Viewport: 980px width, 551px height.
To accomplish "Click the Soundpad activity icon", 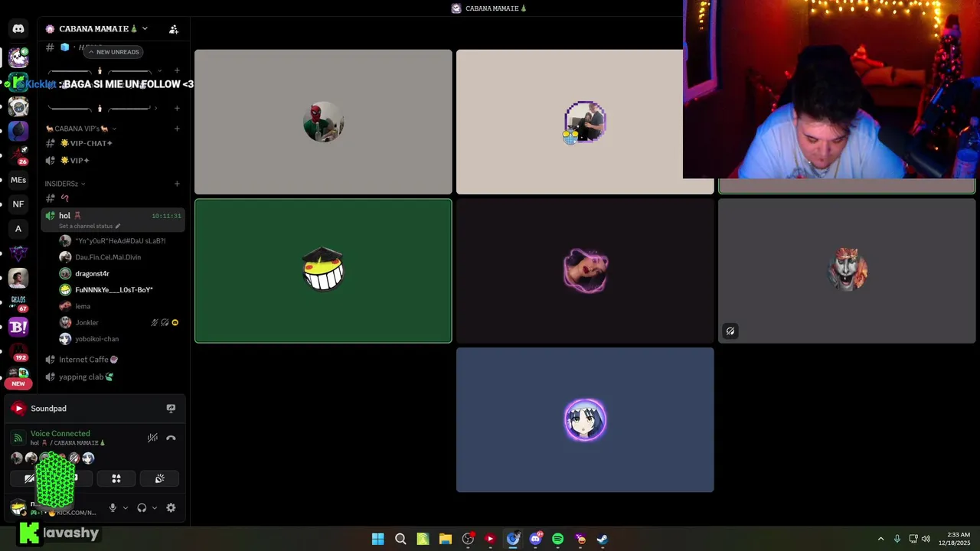I will 18,409.
